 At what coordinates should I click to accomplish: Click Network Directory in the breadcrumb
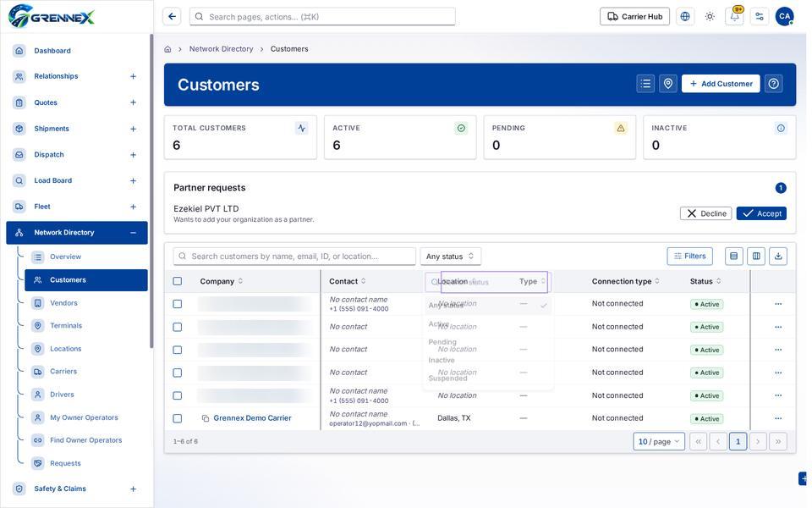(221, 49)
